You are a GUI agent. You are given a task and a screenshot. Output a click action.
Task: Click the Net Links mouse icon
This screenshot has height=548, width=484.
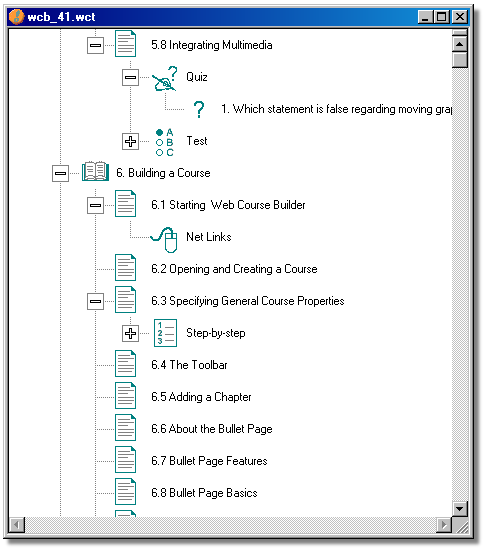(164, 239)
